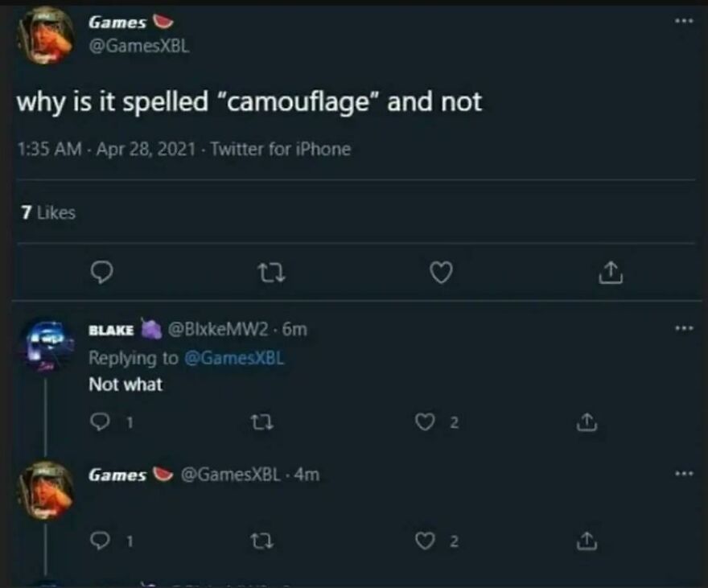Screen dimensions: 708x588
Task: Click the retweet icon on the Games follow-up reply
Action: [263, 540]
